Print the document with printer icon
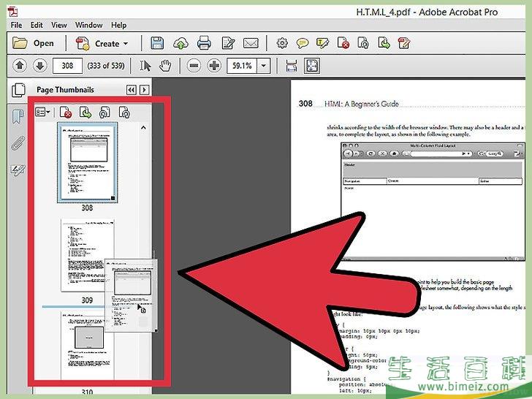Viewport: 532px width, 399px height. tap(204, 43)
